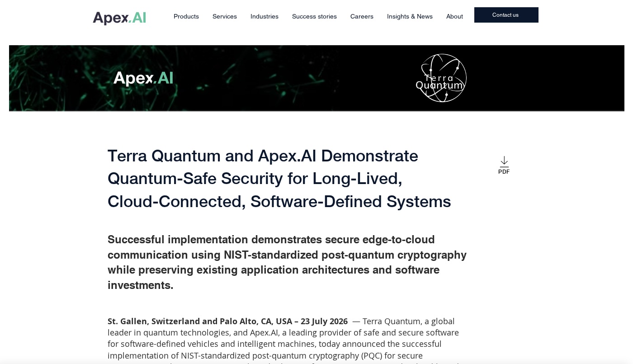633x364 pixels.
Task: Click the Terra Quantum logo in banner
Action: [441, 78]
